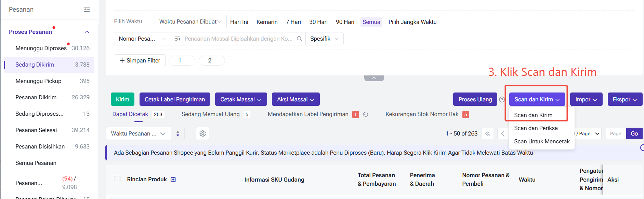Click Nomor Pesanan & Pembeli column header

(486, 180)
